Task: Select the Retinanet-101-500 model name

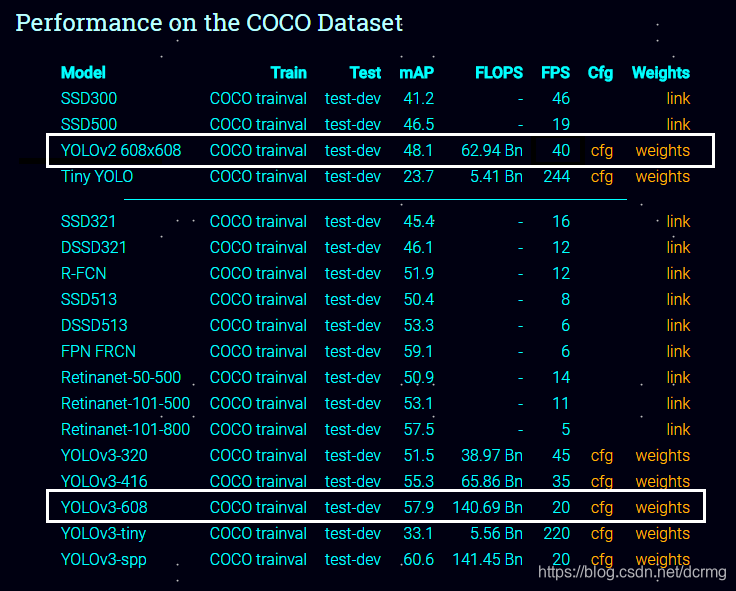Action: [125, 403]
